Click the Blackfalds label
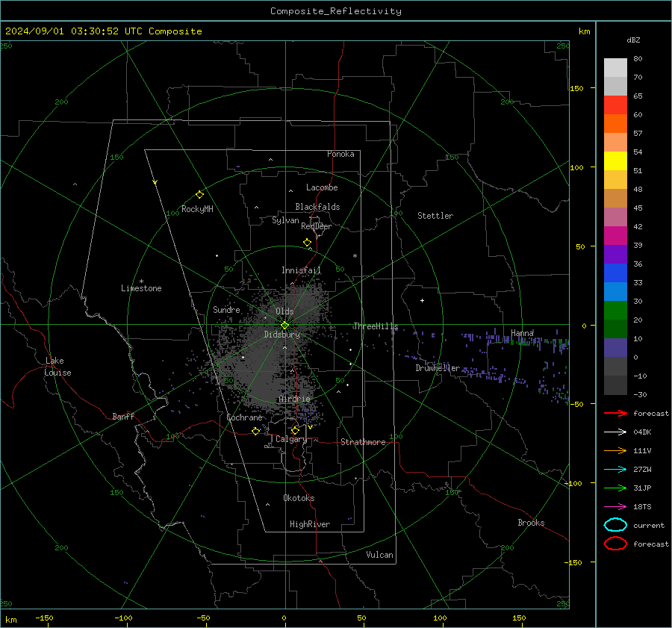 (x=317, y=207)
